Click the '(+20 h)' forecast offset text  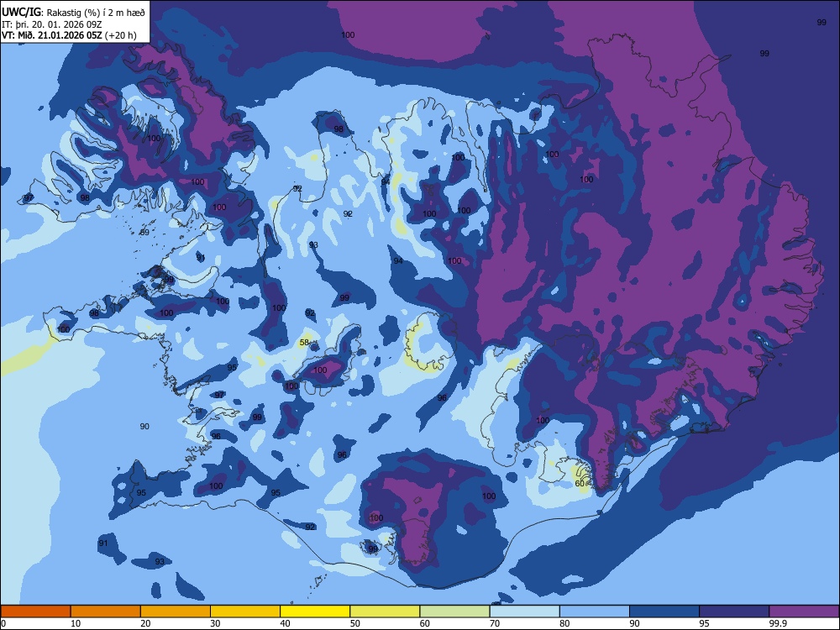click(x=121, y=35)
